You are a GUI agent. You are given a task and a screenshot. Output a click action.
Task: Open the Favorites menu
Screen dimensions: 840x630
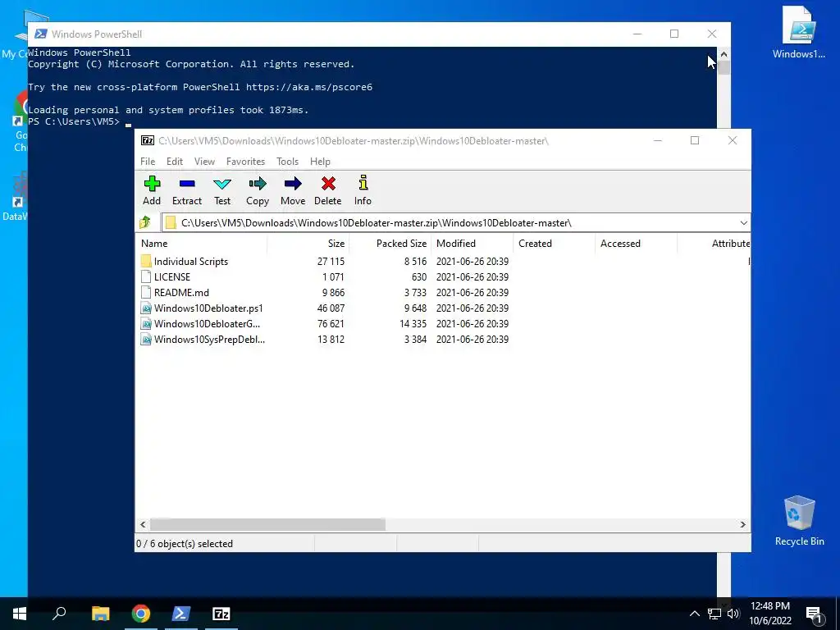pos(245,162)
